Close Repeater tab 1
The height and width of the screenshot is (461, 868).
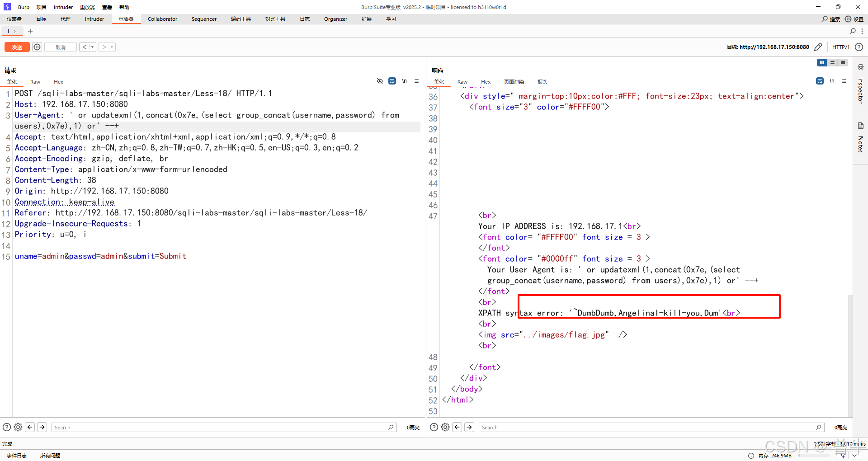pyautogui.click(x=15, y=31)
